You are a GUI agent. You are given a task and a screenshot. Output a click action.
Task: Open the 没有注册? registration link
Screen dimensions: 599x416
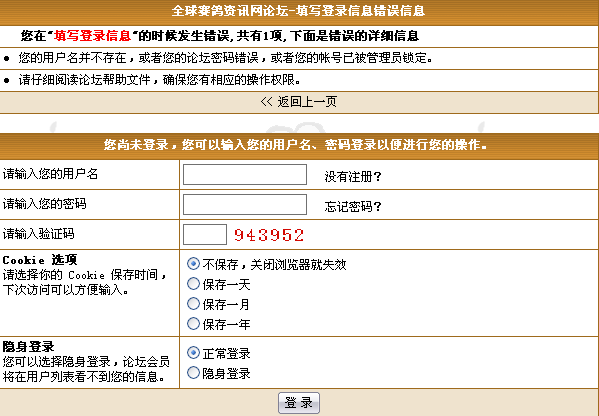pyautogui.click(x=353, y=176)
